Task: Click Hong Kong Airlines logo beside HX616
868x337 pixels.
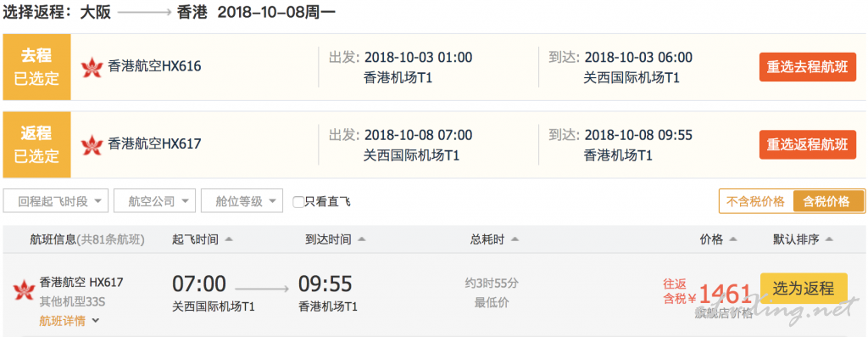Action: 92,67
